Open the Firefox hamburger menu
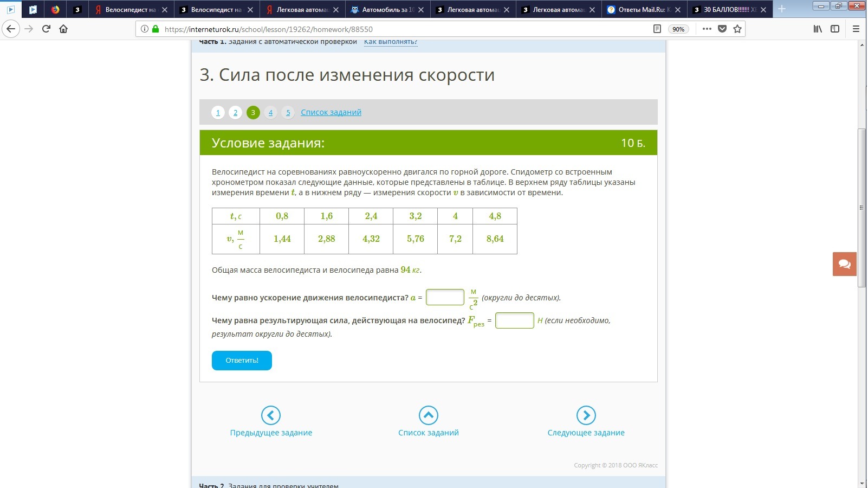Screen dimensions: 868x488 click(x=856, y=29)
